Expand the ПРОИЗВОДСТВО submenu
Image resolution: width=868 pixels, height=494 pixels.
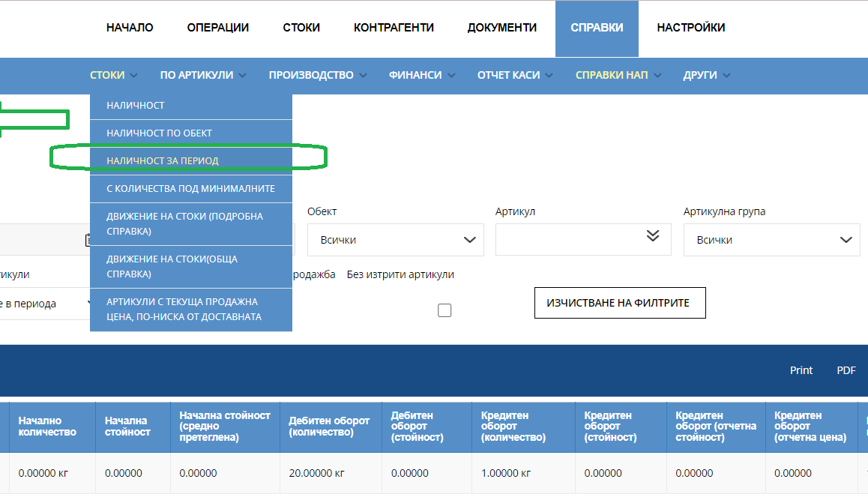[x=318, y=75]
